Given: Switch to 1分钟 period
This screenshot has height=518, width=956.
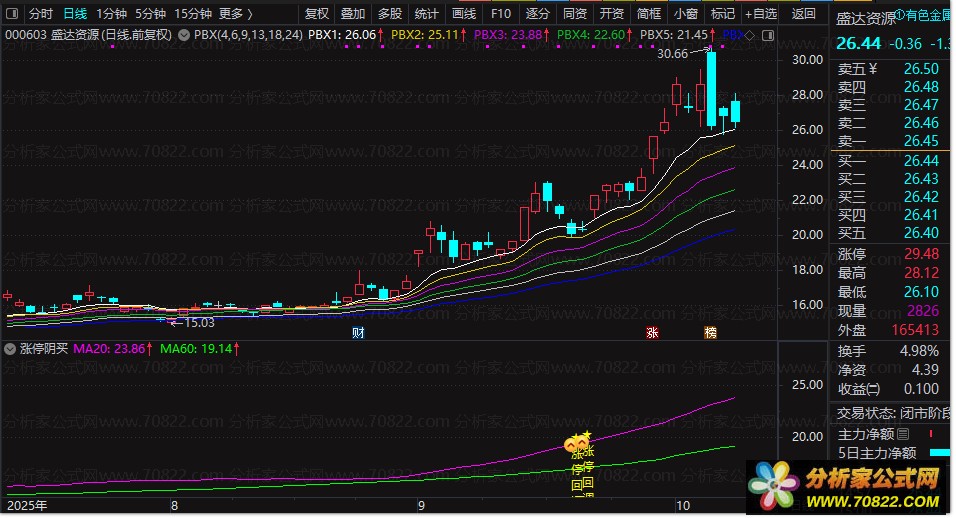Looking at the screenshot, I should pos(112,13).
